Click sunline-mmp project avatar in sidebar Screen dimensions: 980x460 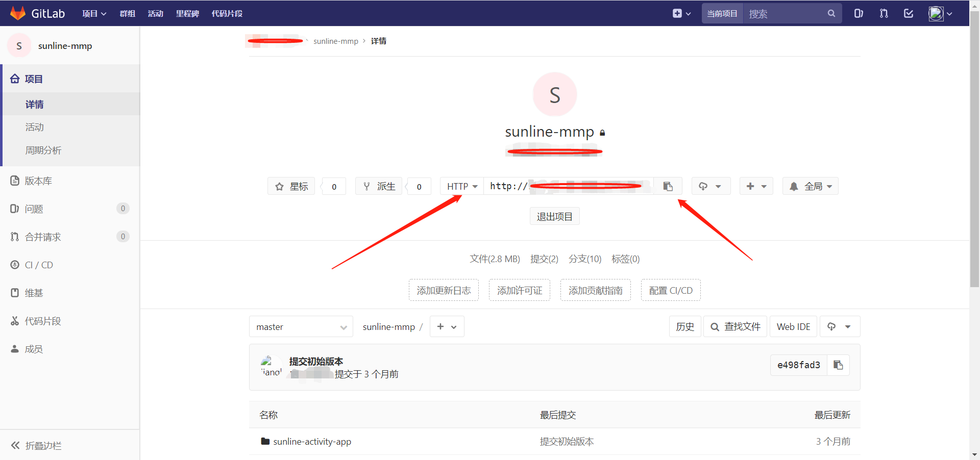19,46
